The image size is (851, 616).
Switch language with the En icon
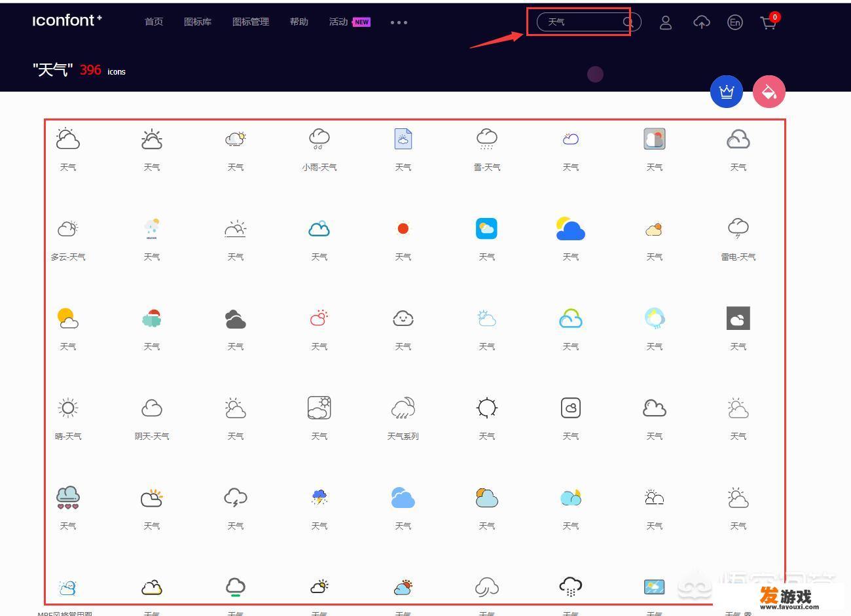735,23
